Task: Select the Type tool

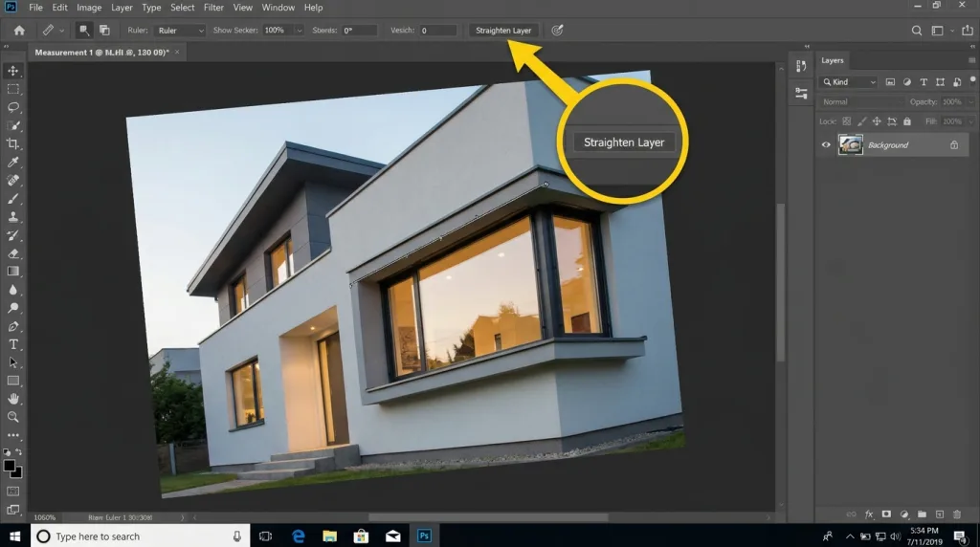Action: 13,344
